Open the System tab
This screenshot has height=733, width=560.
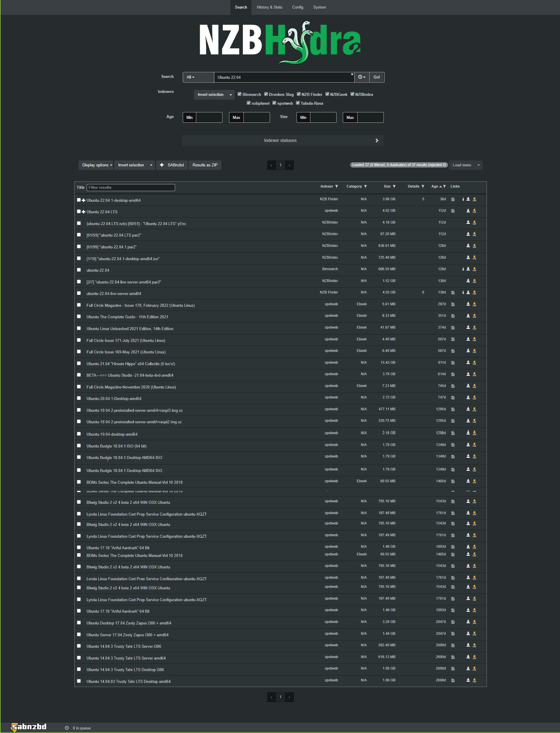(319, 7)
